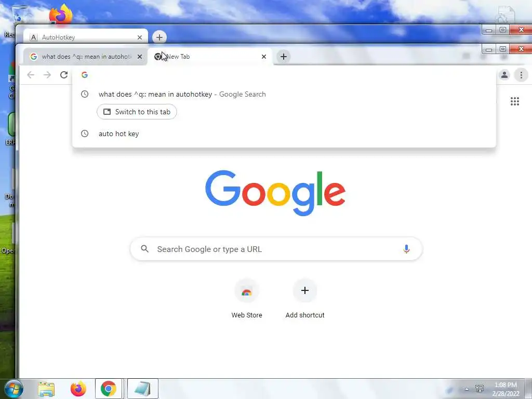532x399 pixels.
Task: Minimize the front Chrome window
Action: pyautogui.click(x=488, y=49)
